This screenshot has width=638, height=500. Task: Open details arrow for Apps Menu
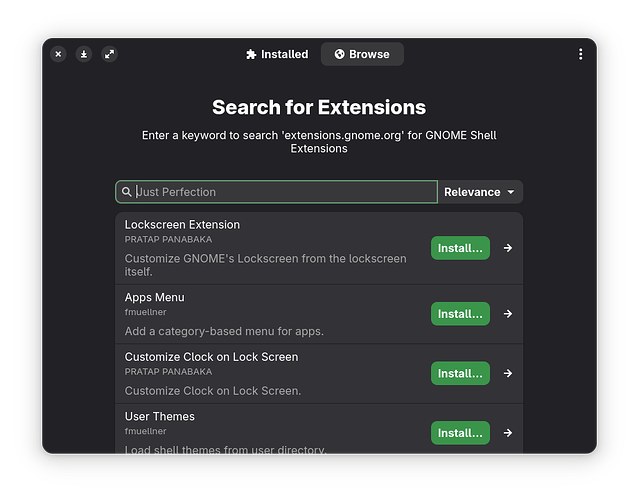508,314
